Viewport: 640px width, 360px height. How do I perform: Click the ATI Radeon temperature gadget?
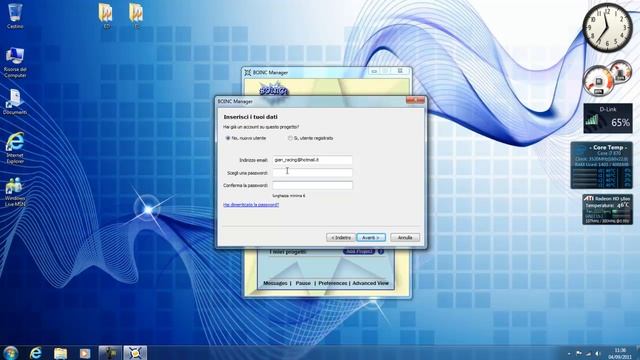click(607, 209)
